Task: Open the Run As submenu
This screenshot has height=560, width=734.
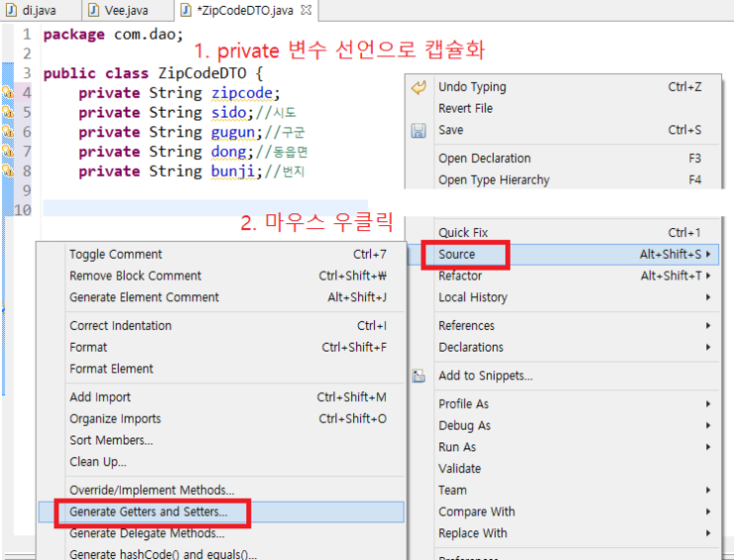Action: (708, 447)
